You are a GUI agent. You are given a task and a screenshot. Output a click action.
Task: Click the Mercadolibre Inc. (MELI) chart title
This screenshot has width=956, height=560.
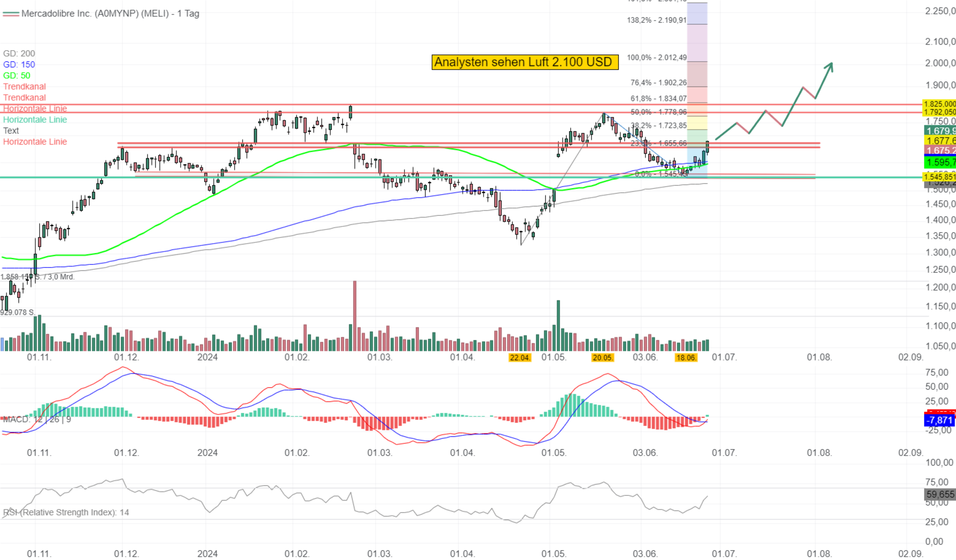click(x=110, y=14)
